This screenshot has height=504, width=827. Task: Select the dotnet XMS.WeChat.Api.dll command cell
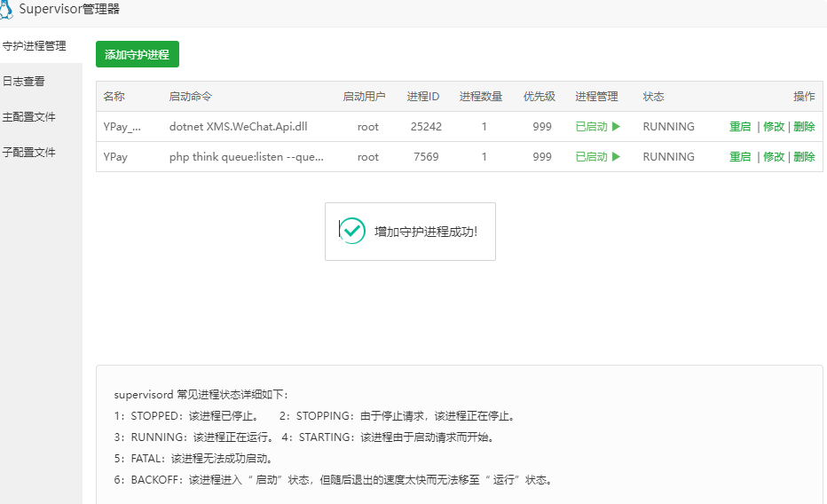point(239,127)
